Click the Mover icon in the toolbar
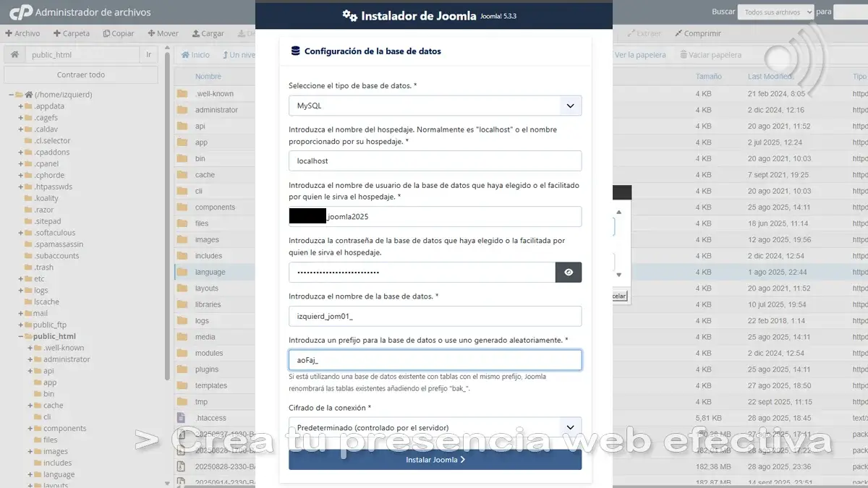 (163, 33)
